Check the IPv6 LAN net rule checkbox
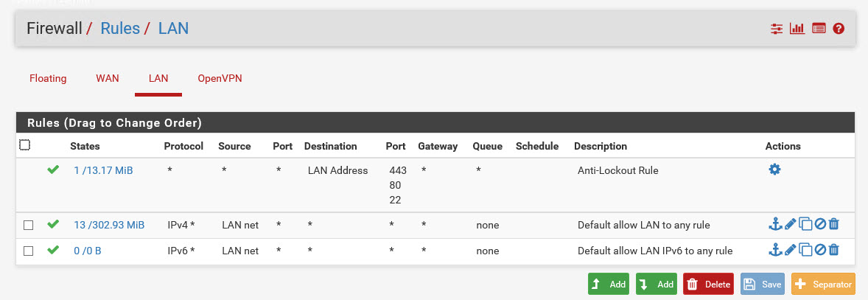The width and height of the screenshot is (868, 300). pos(28,251)
